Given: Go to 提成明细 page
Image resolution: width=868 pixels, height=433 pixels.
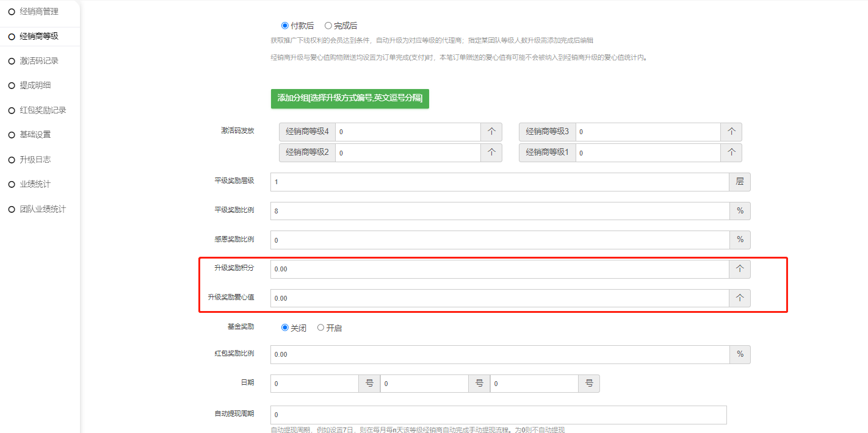Looking at the screenshot, I should pos(35,85).
